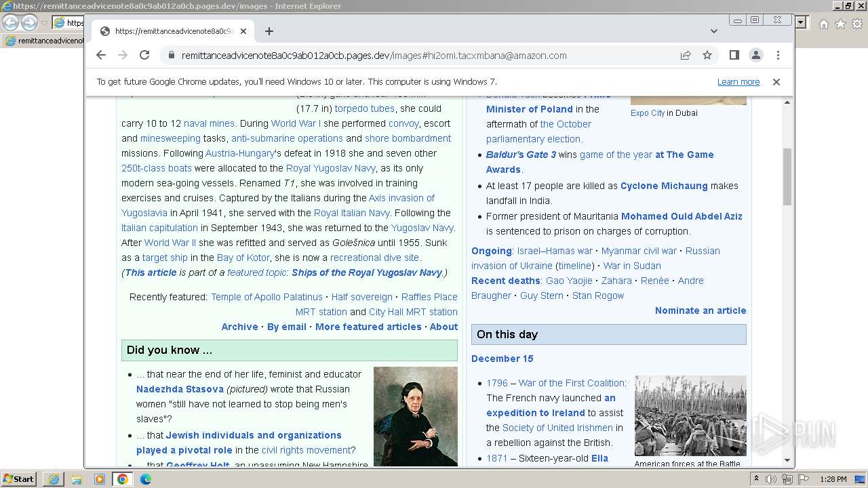Open File Explorer from the taskbar

[x=77, y=479]
